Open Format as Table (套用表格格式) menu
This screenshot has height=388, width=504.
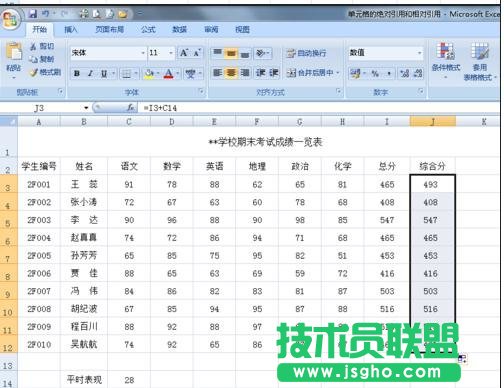pyautogui.click(x=480, y=62)
